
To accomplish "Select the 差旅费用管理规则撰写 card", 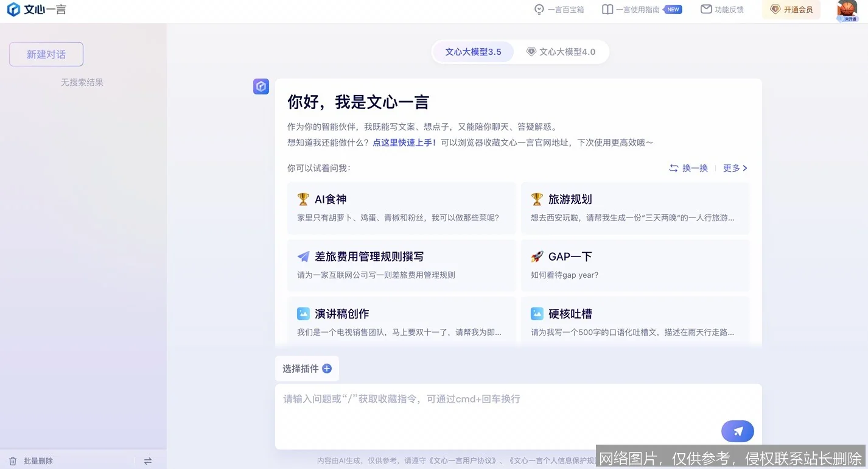I will click(402, 265).
